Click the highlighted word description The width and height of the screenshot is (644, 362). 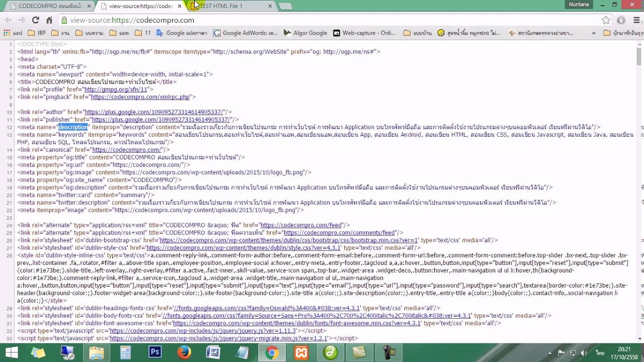73,127
